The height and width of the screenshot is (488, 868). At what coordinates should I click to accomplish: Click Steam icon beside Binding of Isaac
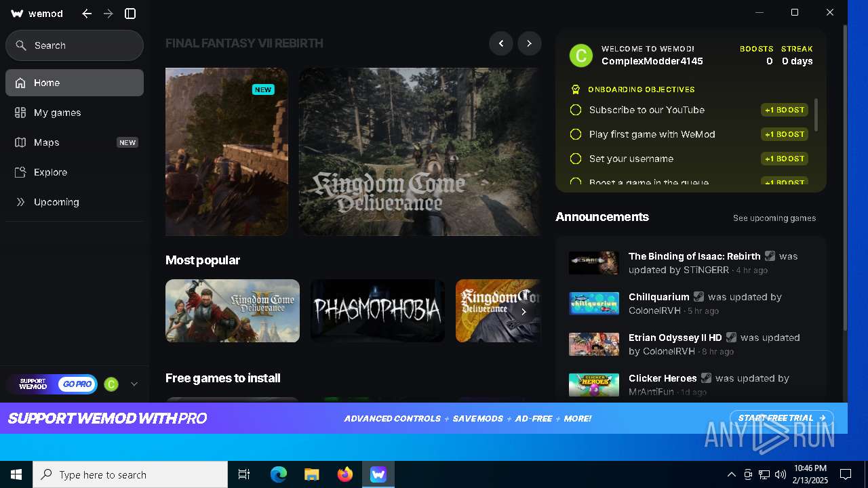pos(770,256)
